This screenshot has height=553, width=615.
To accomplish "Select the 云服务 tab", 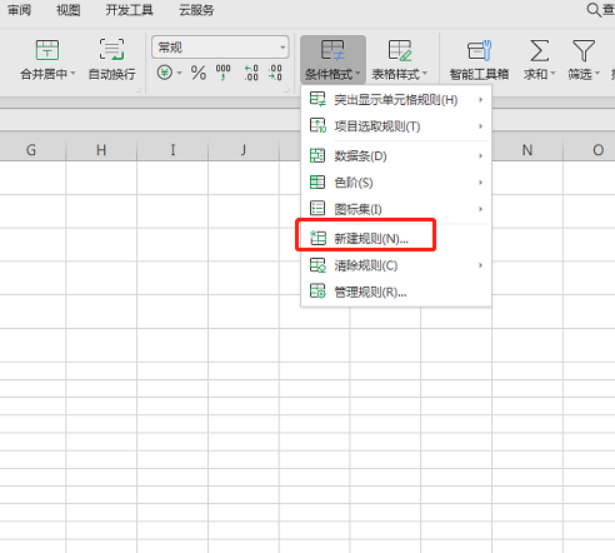I will pyautogui.click(x=197, y=11).
